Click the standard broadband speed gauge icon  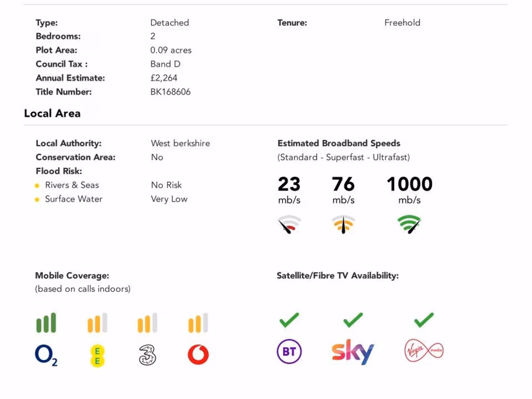[x=289, y=224]
